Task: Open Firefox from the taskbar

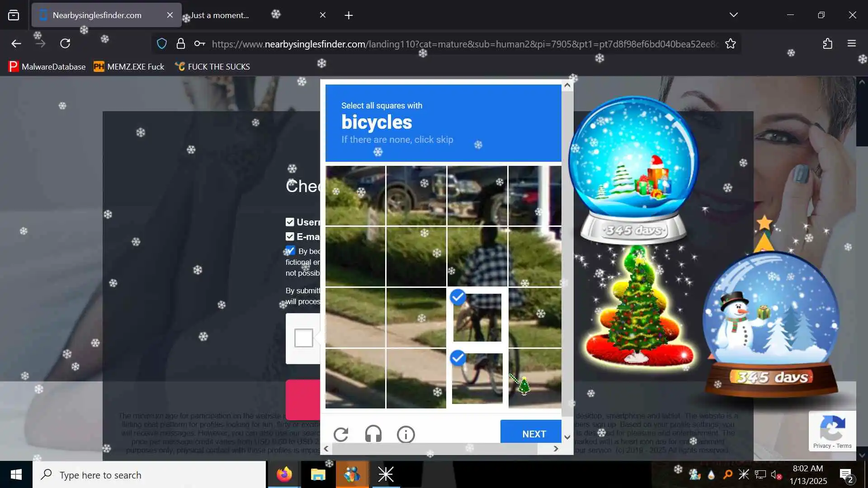Action: pyautogui.click(x=284, y=474)
